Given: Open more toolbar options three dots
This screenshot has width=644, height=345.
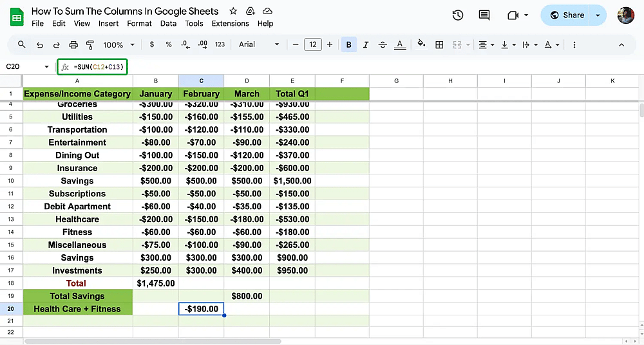Looking at the screenshot, I should click(x=574, y=45).
